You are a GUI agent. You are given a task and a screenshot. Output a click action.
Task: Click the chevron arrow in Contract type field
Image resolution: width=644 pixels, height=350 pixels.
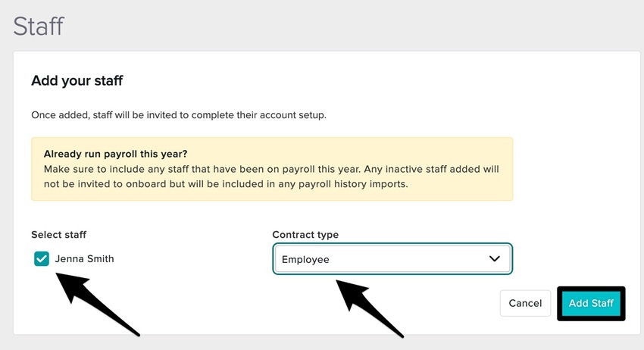pos(495,259)
